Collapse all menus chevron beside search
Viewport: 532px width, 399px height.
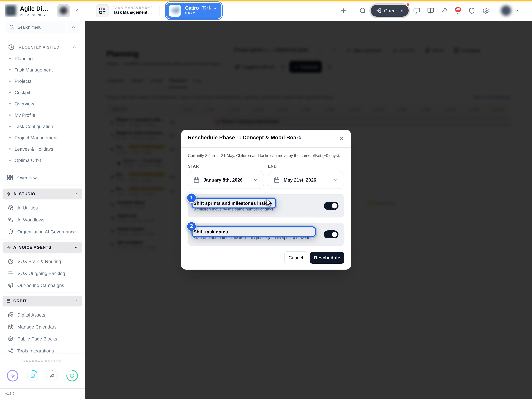(73, 27)
